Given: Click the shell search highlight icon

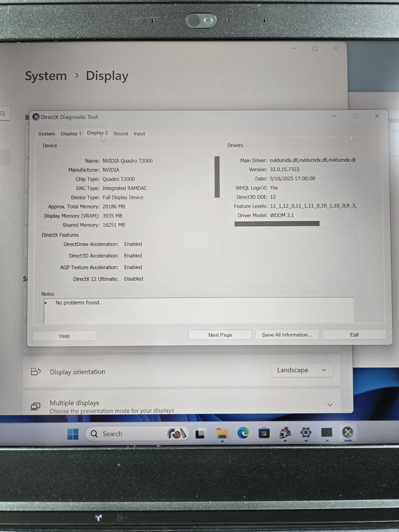Looking at the screenshot, I should pos(176,434).
